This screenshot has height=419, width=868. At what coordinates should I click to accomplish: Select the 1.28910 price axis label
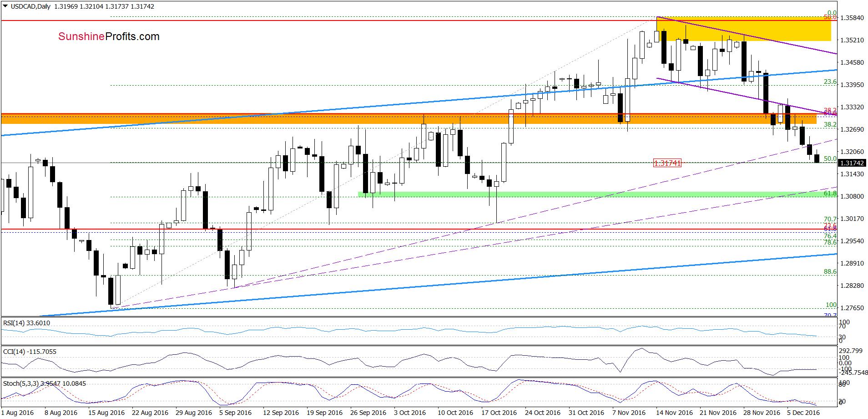pos(852,263)
